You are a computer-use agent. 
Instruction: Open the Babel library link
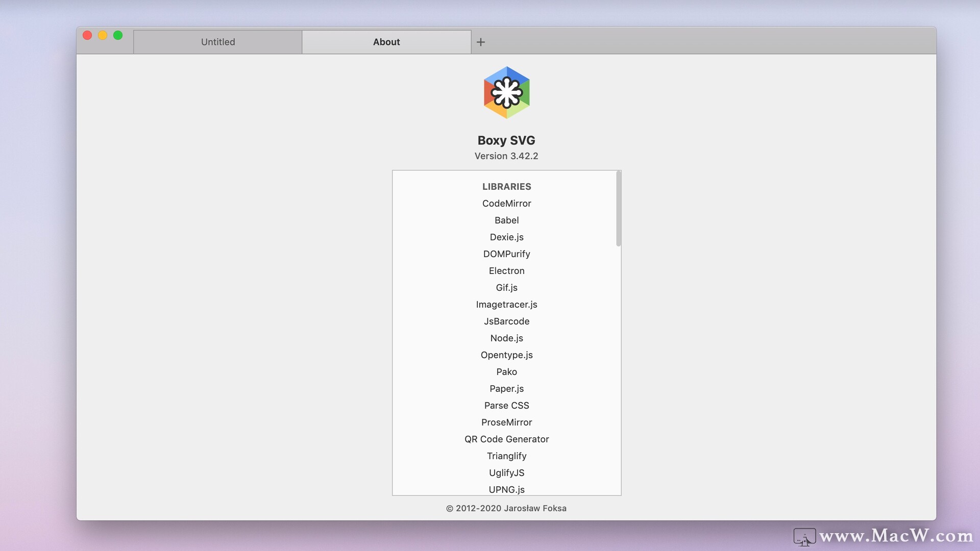coord(507,220)
